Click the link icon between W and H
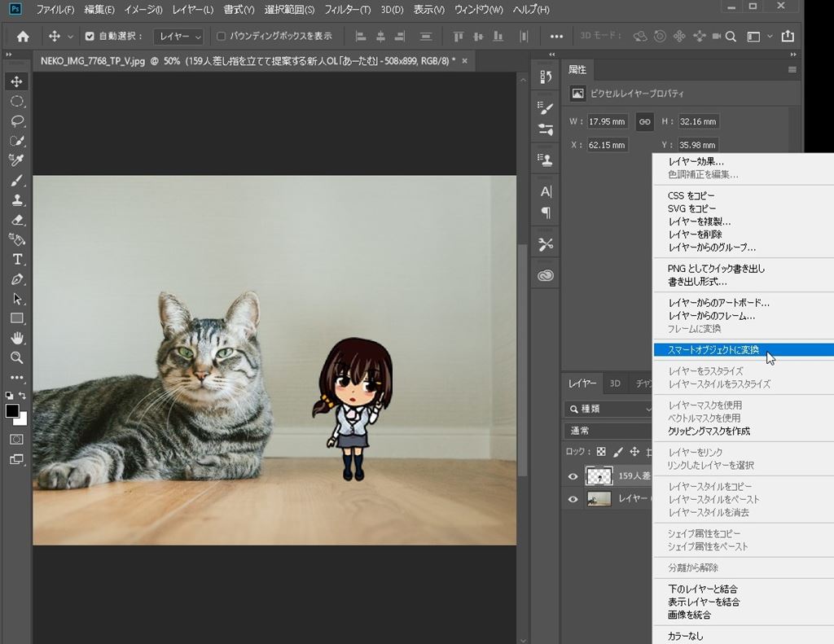This screenshot has height=644, width=834. (x=644, y=121)
